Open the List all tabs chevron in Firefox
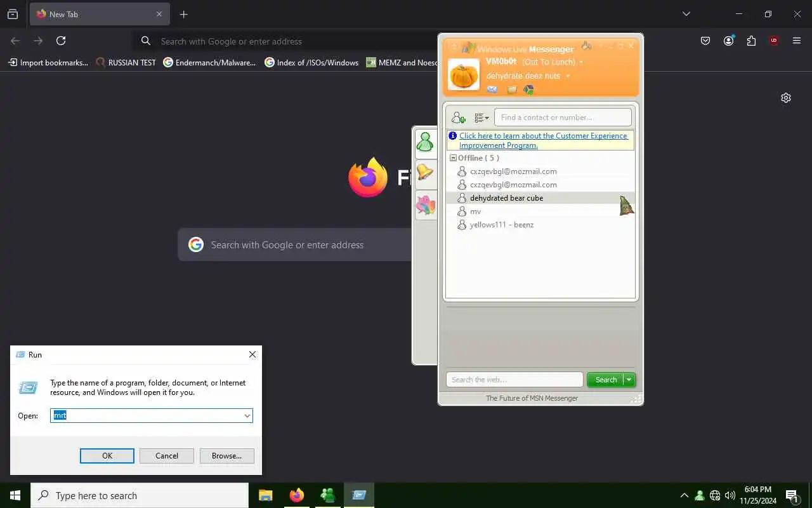812x508 pixels. click(686, 14)
